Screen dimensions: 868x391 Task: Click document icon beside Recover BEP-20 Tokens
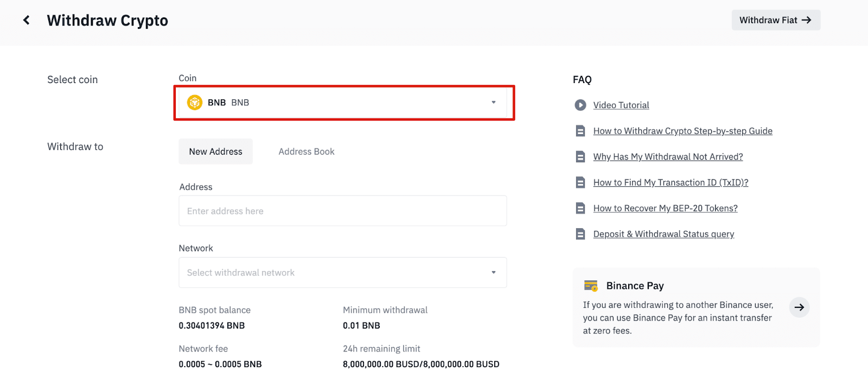[580, 208]
